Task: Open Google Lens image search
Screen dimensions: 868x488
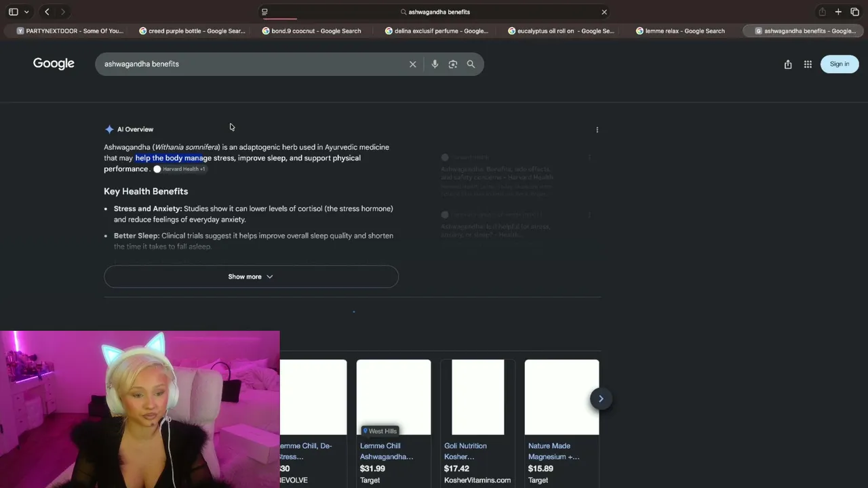Action: (x=453, y=64)
